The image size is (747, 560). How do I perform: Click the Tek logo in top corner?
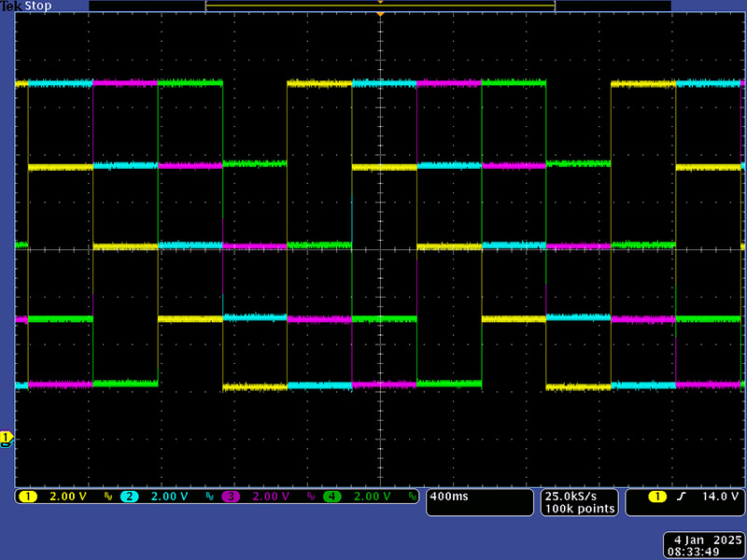pos(9,6)
